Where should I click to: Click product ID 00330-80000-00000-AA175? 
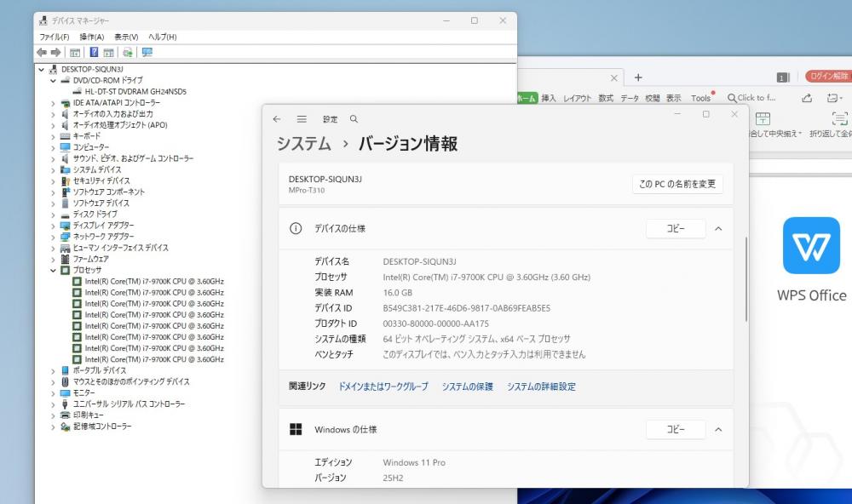[435, 324]
